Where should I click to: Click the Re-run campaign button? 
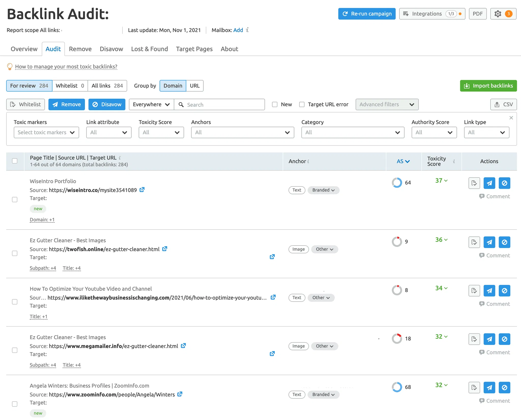pos(367,14)
